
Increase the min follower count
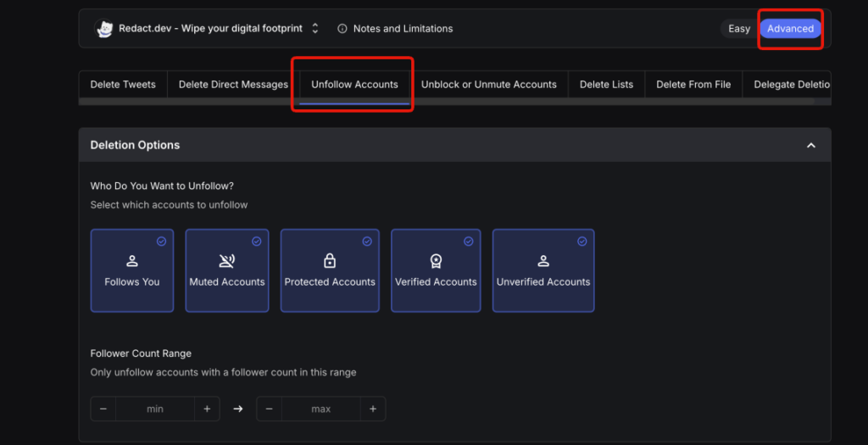click(x=207, y=409)
